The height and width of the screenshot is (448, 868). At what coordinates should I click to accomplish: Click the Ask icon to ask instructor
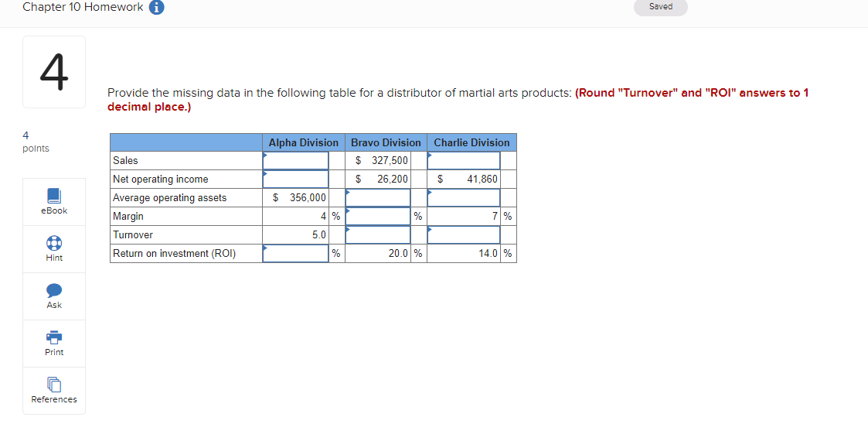point(53,296)
